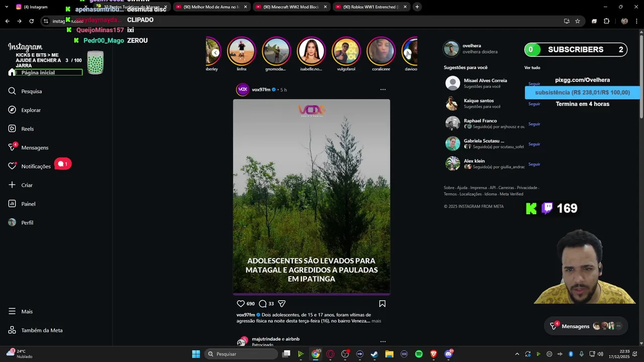Viewport: 644px width, 362px height.
Task: Open Mensagens in the left sidebar
Action: pyautogui.click(x=29, y=147)
